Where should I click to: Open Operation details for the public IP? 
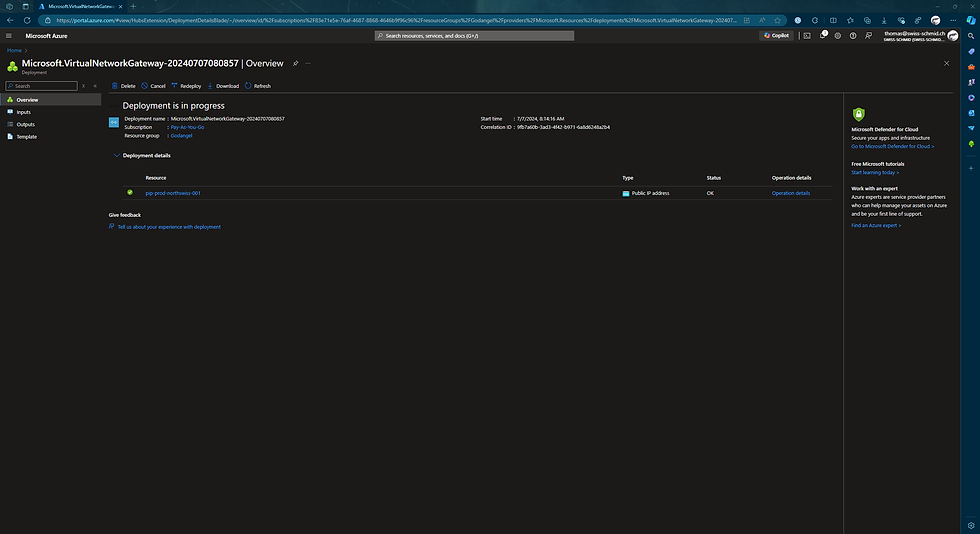point(791,193)
